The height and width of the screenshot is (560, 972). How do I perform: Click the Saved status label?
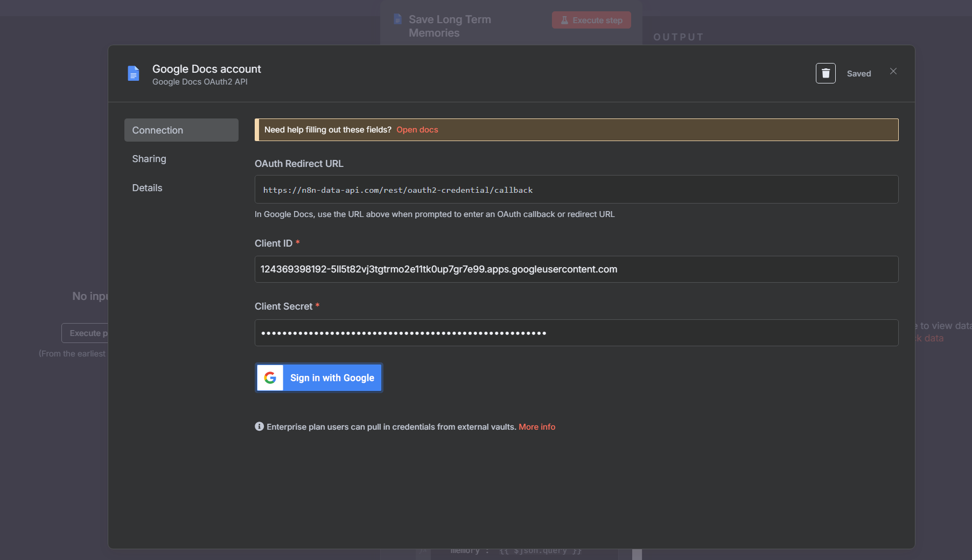(858, 74)
